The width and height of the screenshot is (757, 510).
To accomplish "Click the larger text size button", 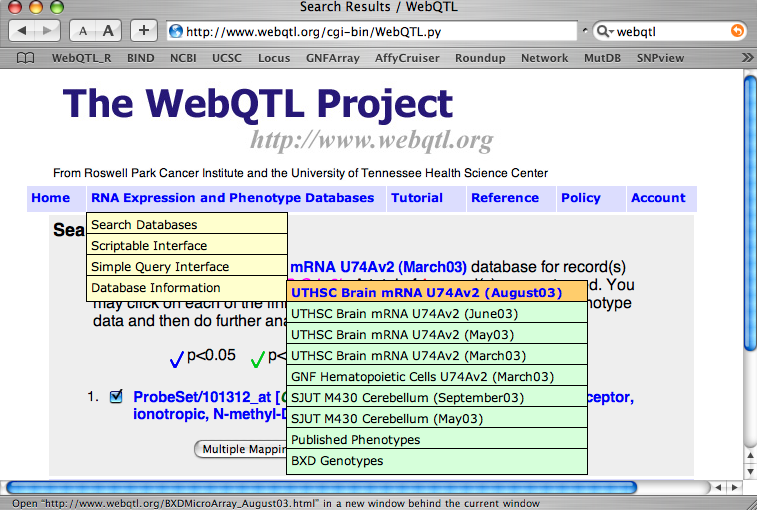I will [109, 31].
